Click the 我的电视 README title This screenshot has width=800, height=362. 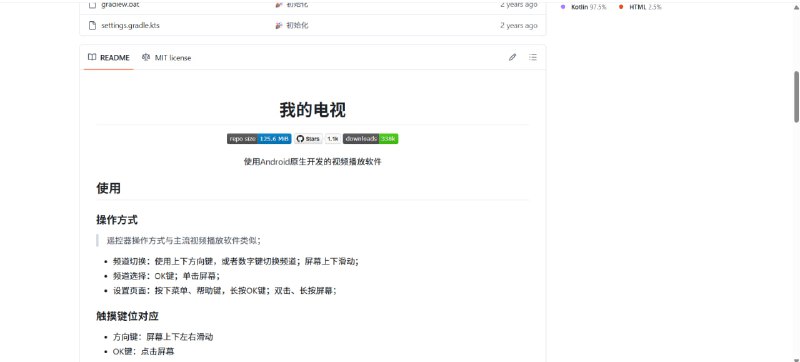[312, 110]
